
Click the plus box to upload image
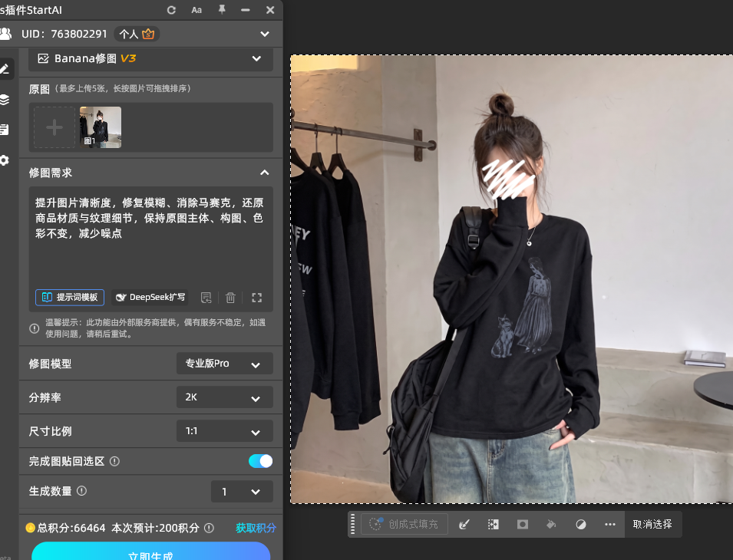(x=54, y=127)
